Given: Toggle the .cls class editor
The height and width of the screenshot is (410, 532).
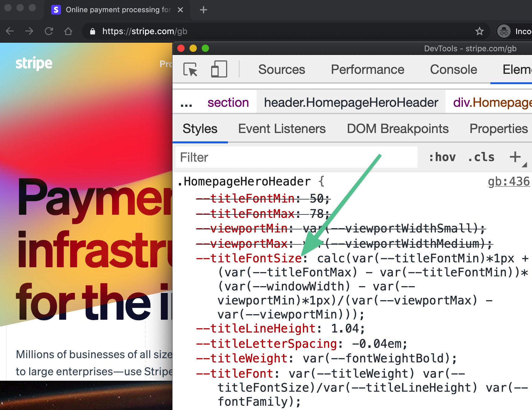Looking at the screenshot, I should [481, 157].
